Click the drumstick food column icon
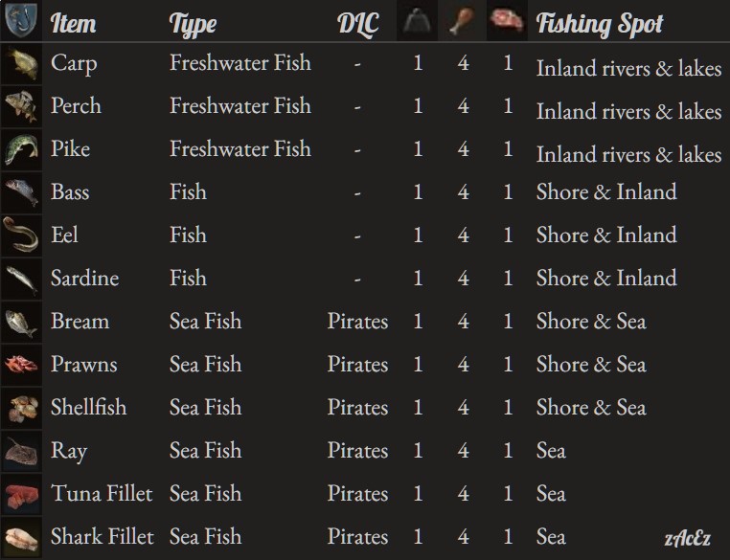 [463, 22]
